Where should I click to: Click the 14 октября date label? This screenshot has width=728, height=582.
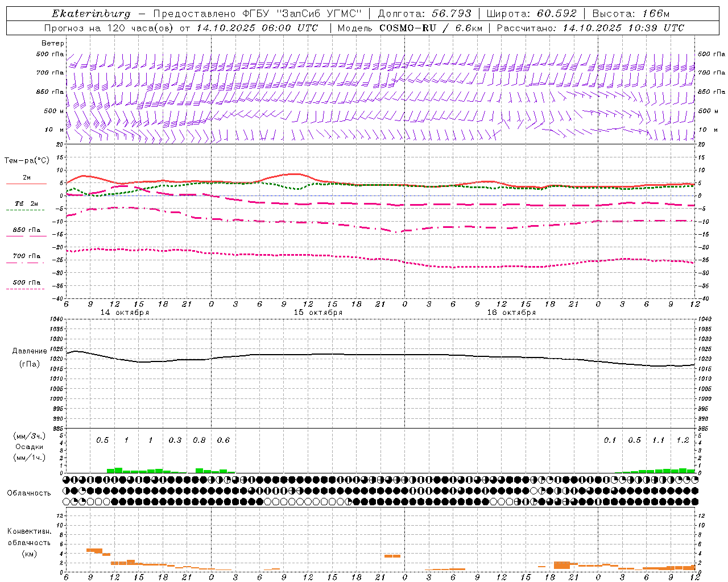[125, 313]
